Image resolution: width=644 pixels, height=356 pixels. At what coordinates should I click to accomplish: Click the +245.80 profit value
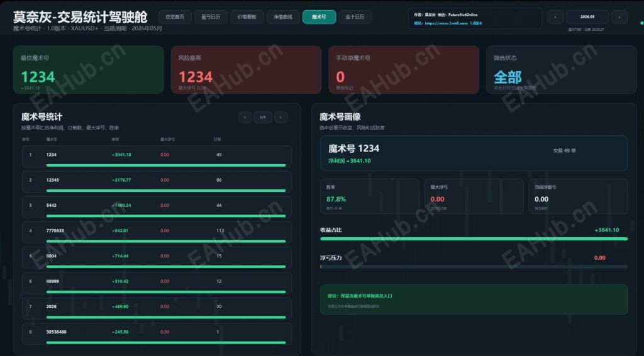[120, 331]
